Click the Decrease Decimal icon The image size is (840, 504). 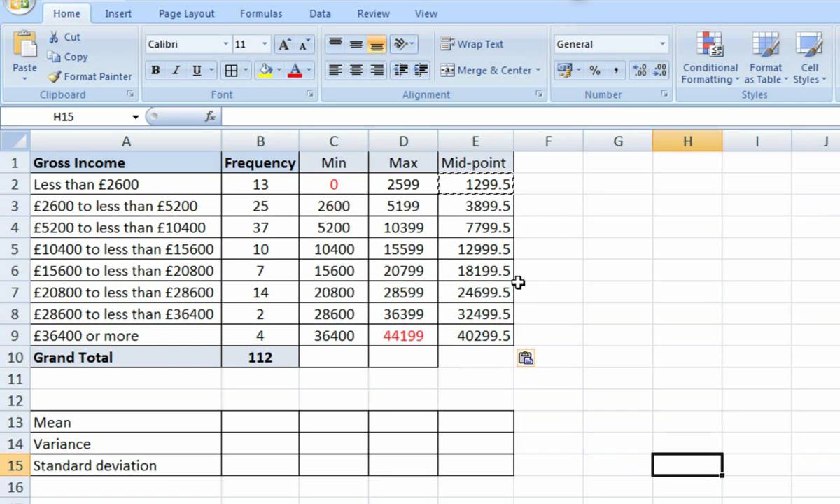pos(659,70)
